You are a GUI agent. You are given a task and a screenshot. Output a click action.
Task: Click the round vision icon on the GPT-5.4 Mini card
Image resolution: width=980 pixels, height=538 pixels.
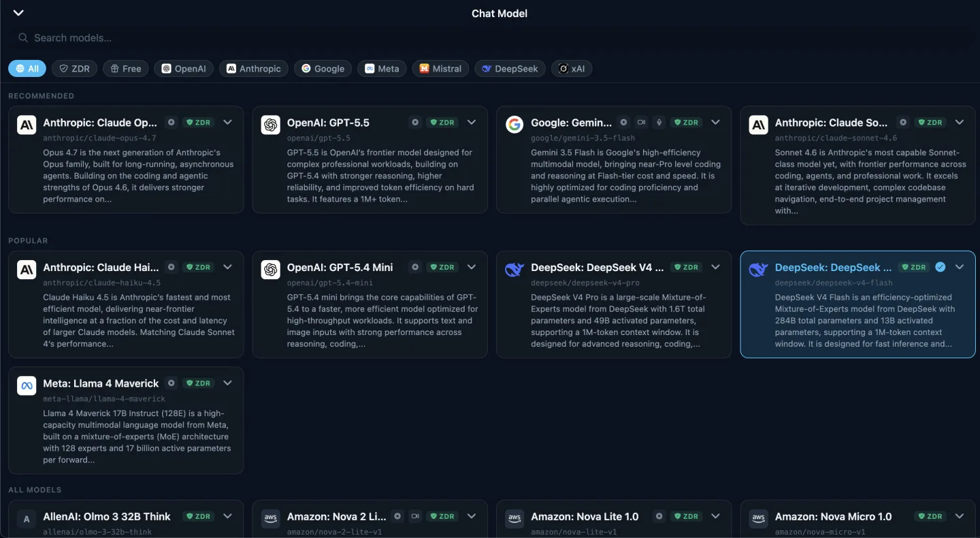point(415,267)
